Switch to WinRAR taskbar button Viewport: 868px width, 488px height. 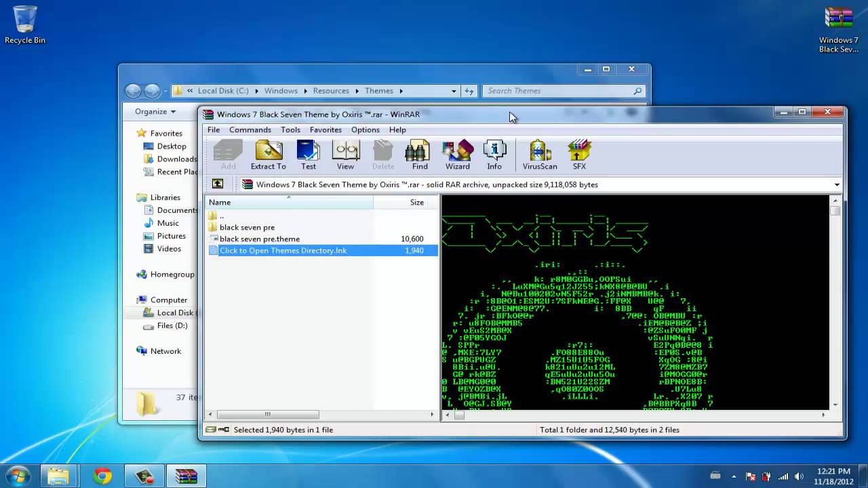click(x=186, y=476)
